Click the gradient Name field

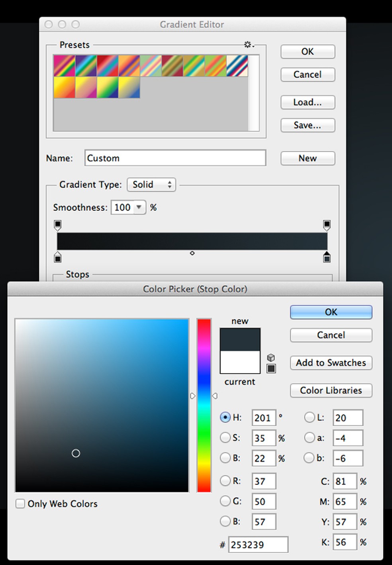[175, 158]
